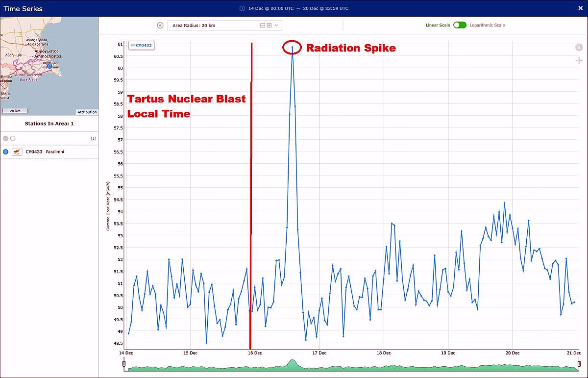Click the filled grey circle above station list
This screenshot has width=588, height=378.
pyautogui.click(x=6, y=139)
